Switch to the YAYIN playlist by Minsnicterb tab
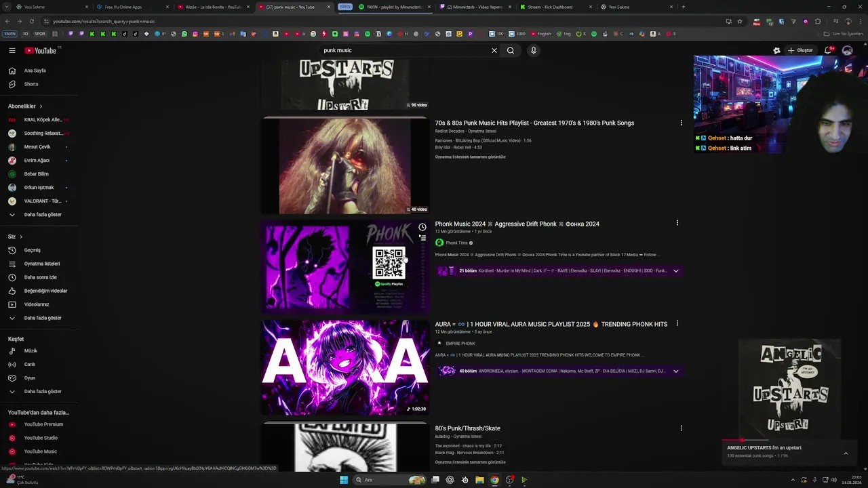Viewport: 868px width, 488px height. [393, 7]
